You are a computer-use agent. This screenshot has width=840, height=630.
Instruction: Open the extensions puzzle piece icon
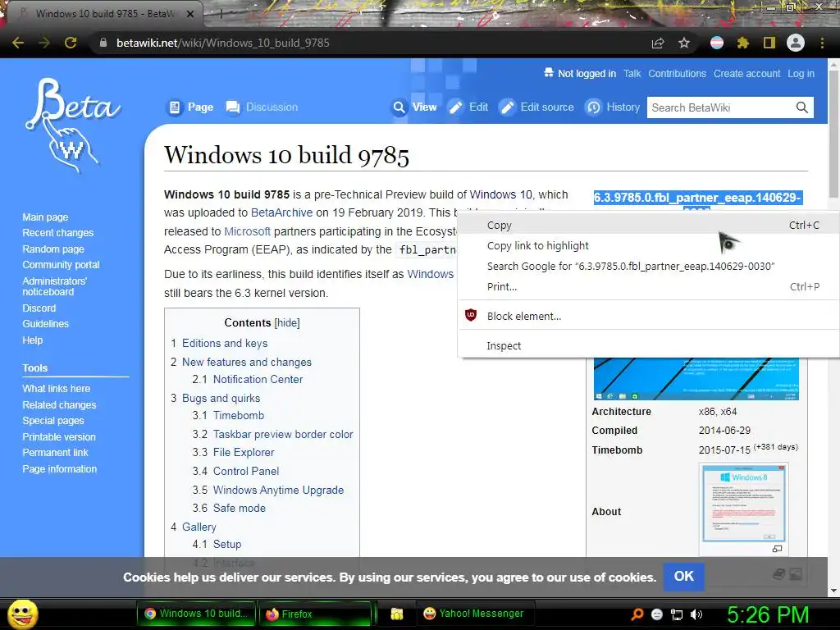click(743, 43)
